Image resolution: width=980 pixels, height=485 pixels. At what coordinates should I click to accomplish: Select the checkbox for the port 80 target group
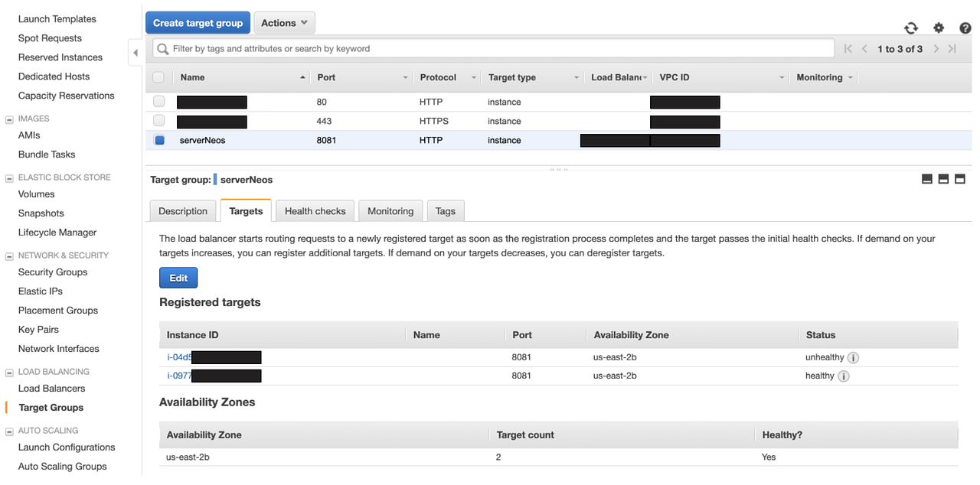160,102
